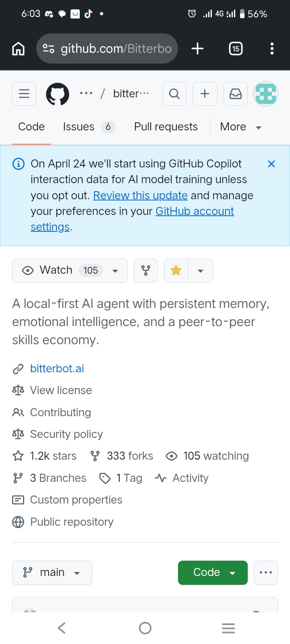Expand the green Code dropdown button
The image size is (290, 644).
(x=213, y=572)
